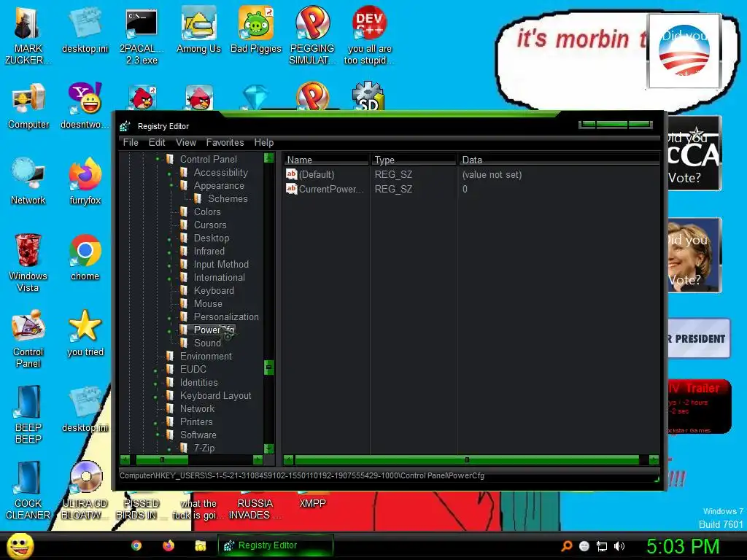Click the smiley Start button
Viewport: 747px width, 560px height.
[20, 545]
